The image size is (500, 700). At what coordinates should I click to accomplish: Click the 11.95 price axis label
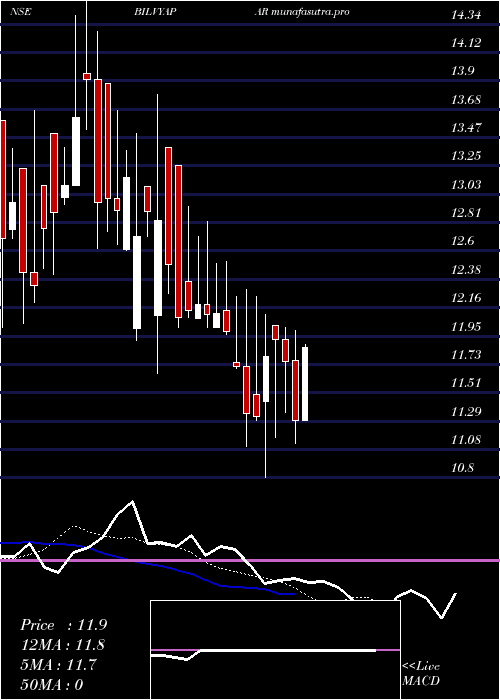pyautogui.click(x=466, y=327)
